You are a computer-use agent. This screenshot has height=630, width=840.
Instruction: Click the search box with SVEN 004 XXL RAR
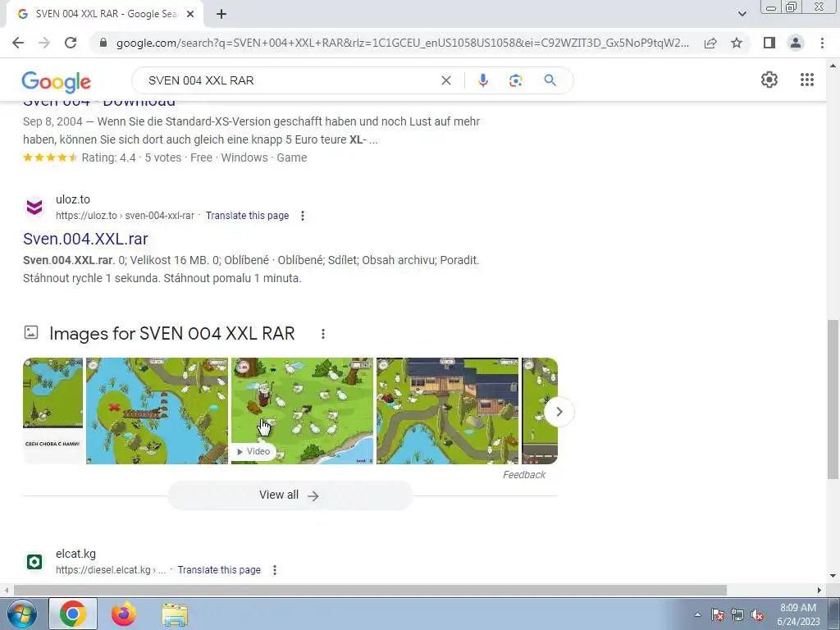click(290, 80)
